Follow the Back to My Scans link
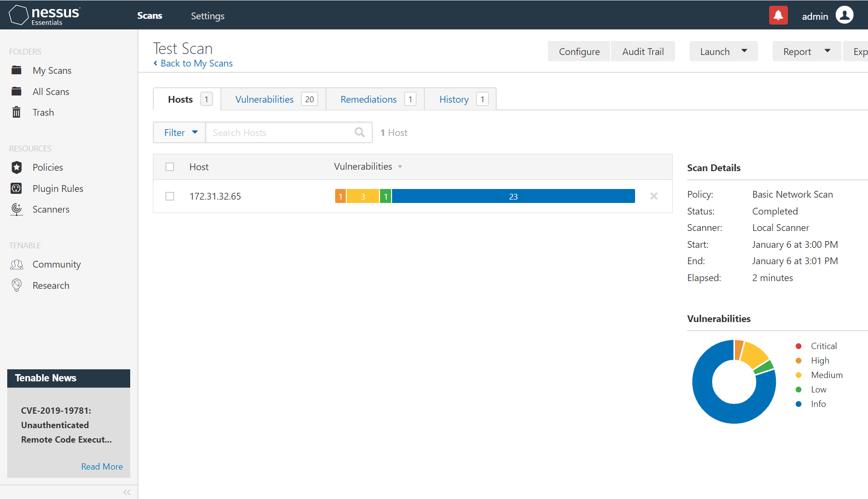868x499 pixels. click(x=196, y=63)
